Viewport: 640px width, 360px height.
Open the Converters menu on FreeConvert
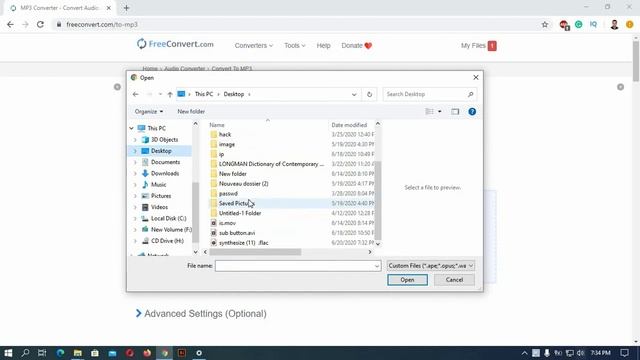click(253, 46)
